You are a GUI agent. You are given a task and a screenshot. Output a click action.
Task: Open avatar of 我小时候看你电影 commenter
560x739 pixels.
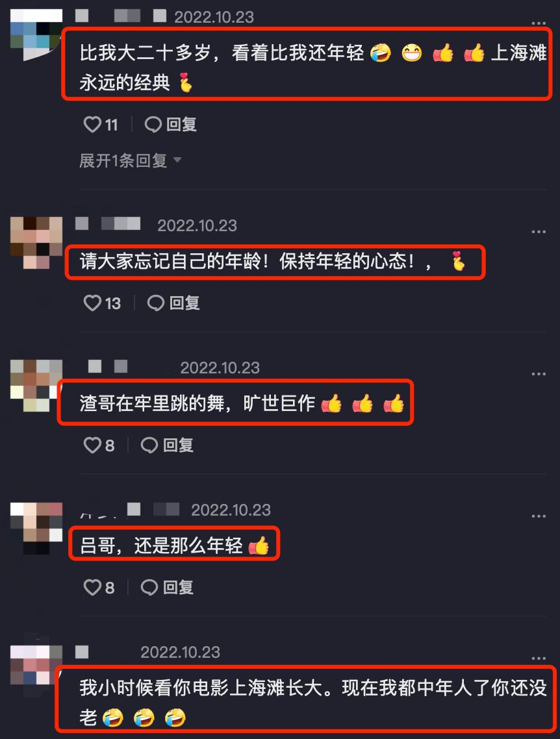click(x=36, y=671)
